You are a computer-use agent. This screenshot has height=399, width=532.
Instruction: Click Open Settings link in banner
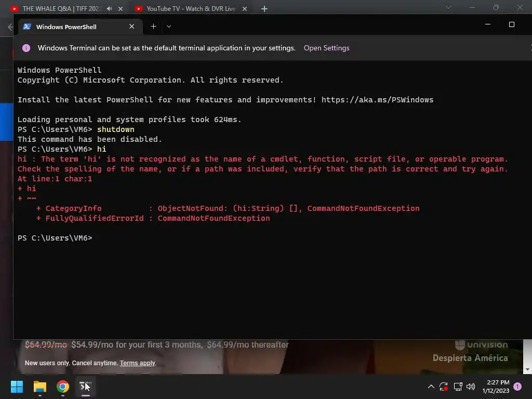tap(326, 48)
